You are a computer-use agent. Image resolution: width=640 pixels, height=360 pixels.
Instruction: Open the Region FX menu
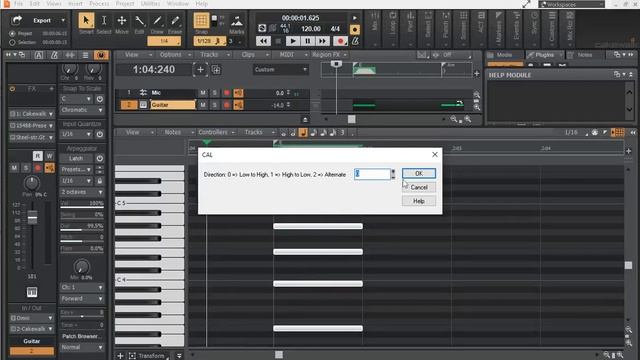[329, 55]
